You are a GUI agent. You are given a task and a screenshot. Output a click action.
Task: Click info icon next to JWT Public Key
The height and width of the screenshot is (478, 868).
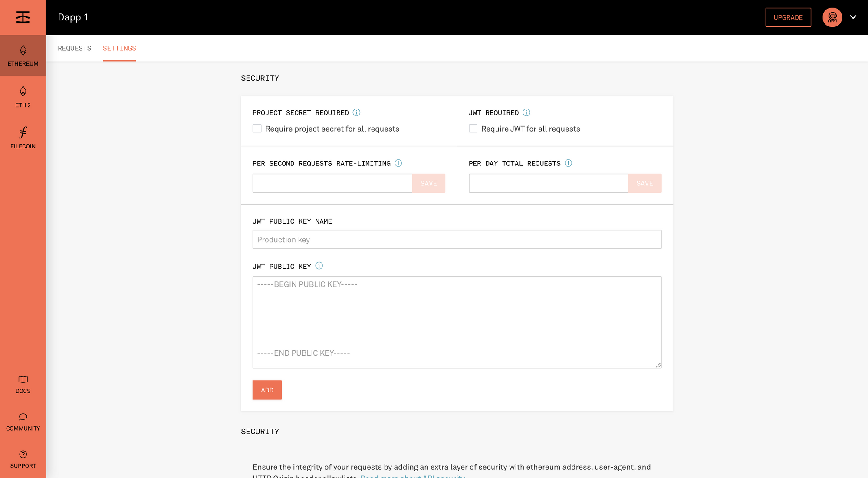pos(319,266)
